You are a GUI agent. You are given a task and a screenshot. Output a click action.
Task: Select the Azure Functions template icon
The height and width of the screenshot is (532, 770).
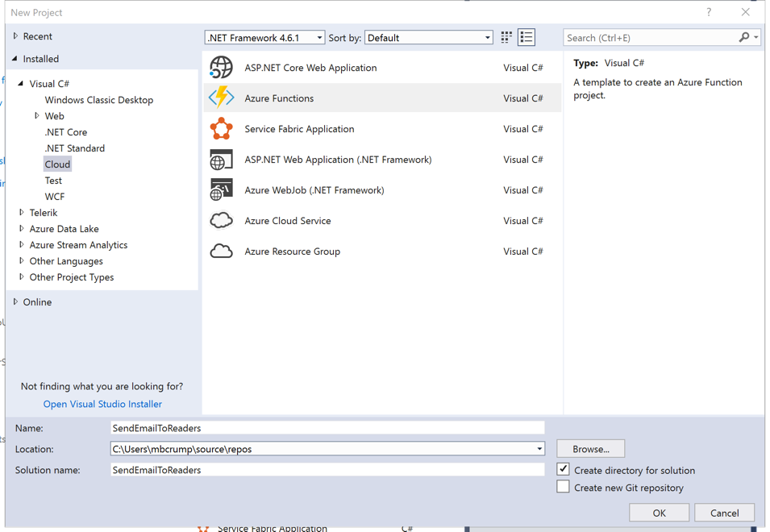click(221, 98)
